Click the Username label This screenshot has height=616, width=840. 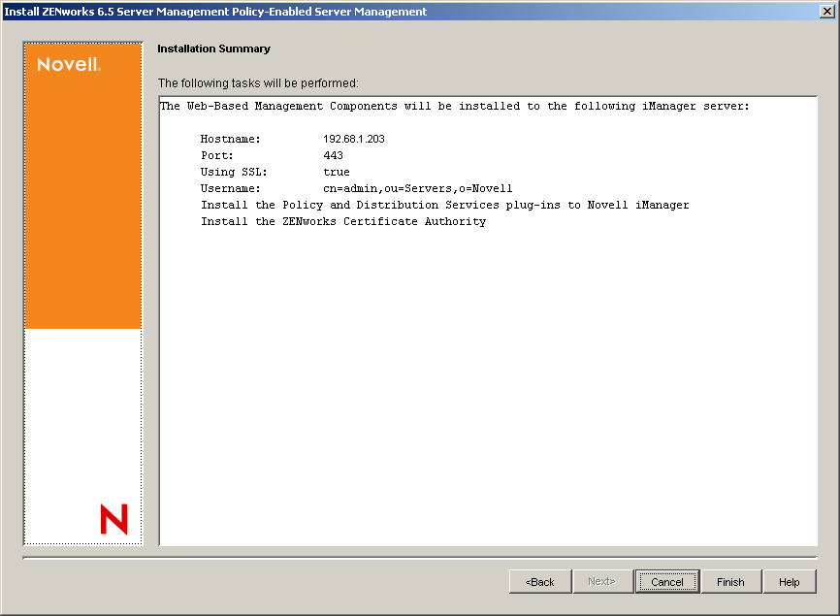point(230,188)
